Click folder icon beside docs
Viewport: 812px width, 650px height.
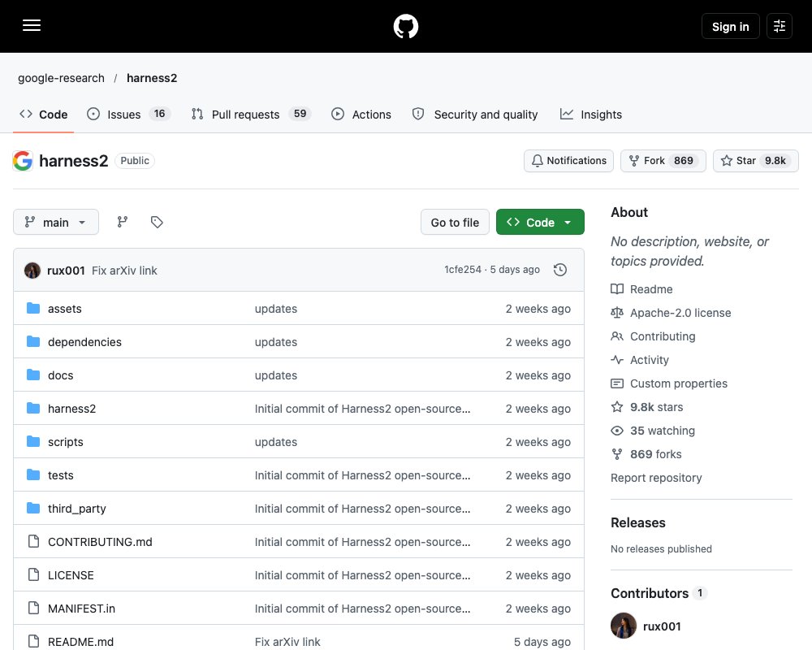coord(33,375)
